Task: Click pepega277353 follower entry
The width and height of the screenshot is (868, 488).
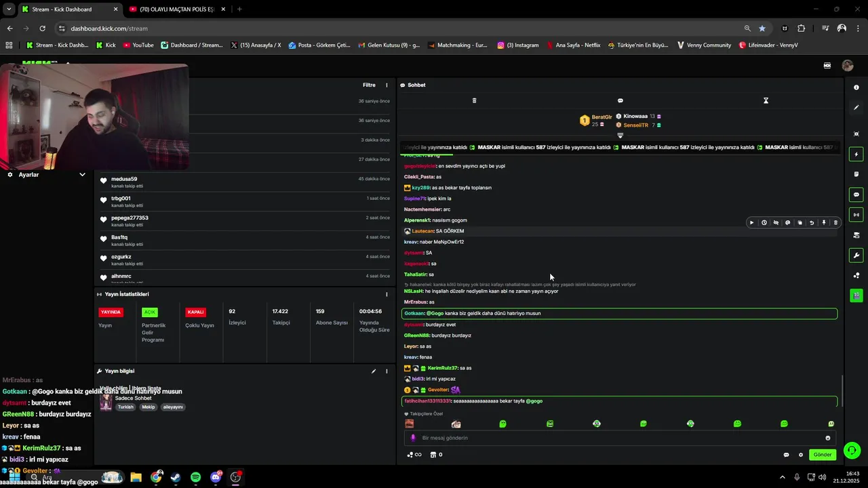Action: (245, 221)
